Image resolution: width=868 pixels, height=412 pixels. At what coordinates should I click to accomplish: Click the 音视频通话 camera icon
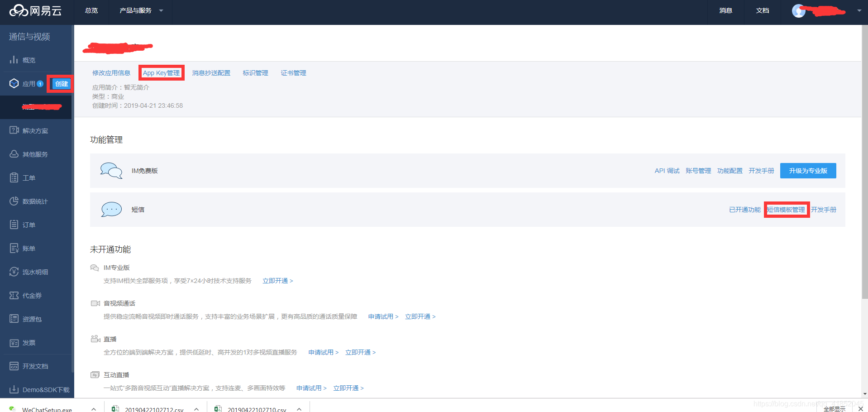point(95,303)
